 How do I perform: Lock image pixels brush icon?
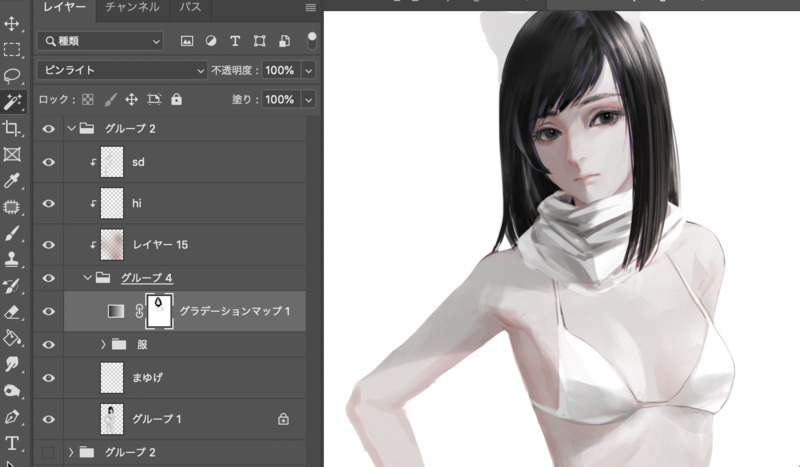pos(110,100)
